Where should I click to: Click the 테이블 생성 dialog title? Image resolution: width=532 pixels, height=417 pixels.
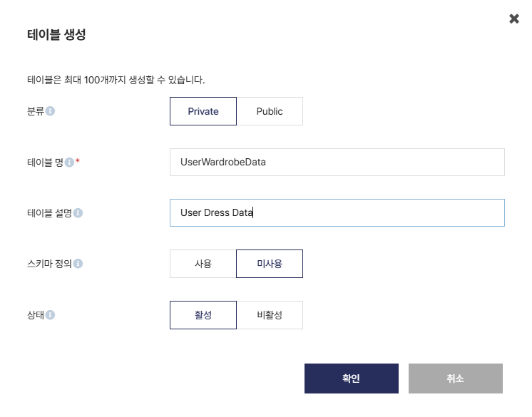[x=56, y=34]
